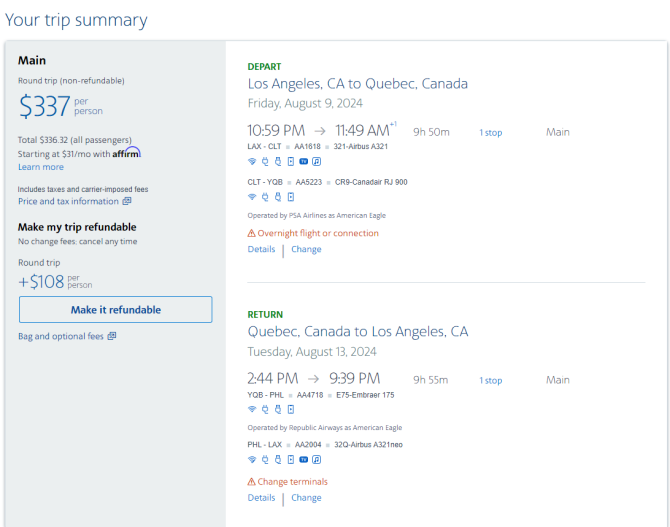Click 'CR9-Canadair RJ 900' aircraft text

(371, 182)
